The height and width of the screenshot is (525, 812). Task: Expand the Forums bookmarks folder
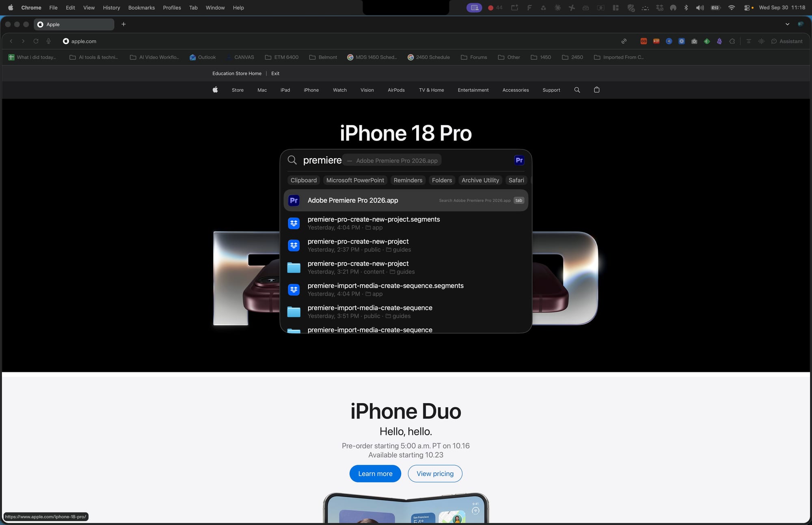click(x=474, y=57)
